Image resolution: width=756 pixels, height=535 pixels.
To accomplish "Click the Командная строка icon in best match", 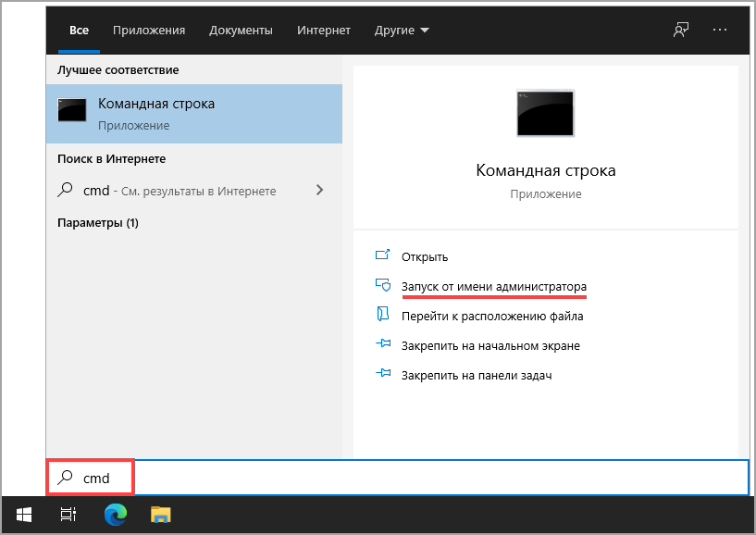I will pyautogui.click(x=72, y=110).
